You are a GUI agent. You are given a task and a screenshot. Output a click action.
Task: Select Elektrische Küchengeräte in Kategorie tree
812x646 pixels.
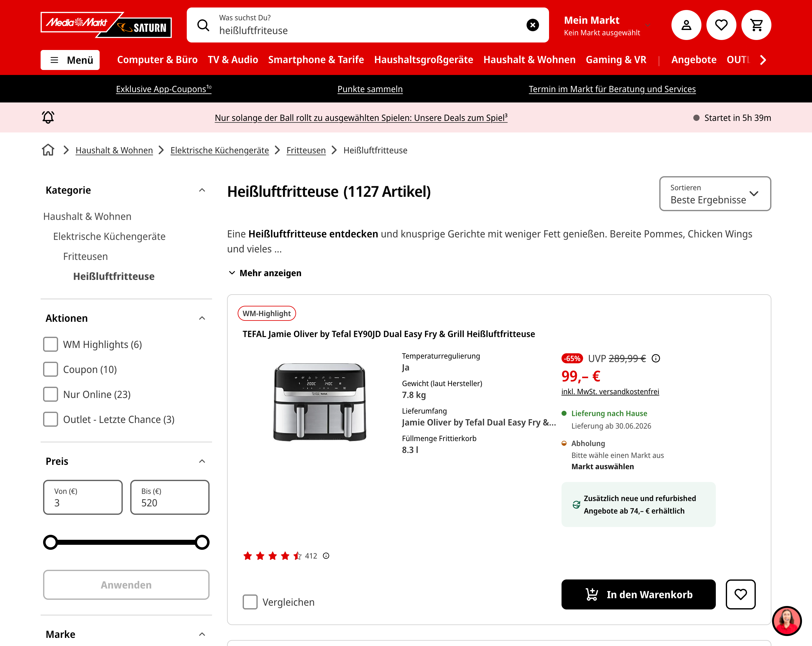[109, 236]
